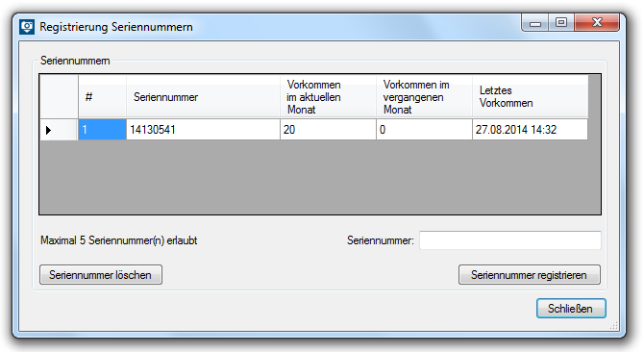Close the window with the red X
The width and height of the screenshot is (644, 352).
[x=597, y=22]
